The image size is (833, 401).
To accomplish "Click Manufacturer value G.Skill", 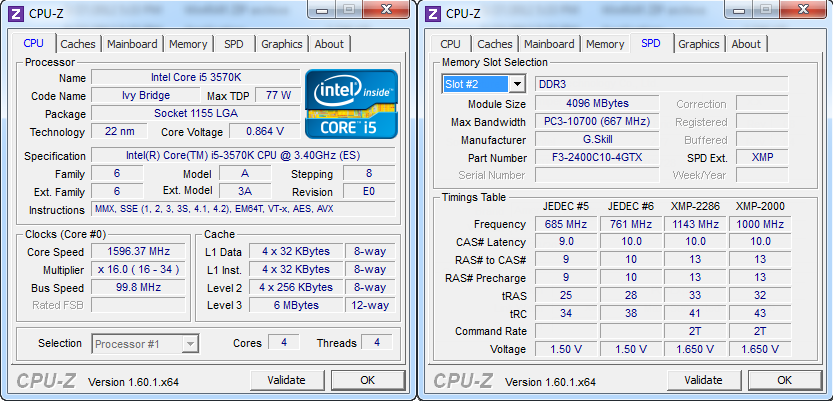I will 597,140.
